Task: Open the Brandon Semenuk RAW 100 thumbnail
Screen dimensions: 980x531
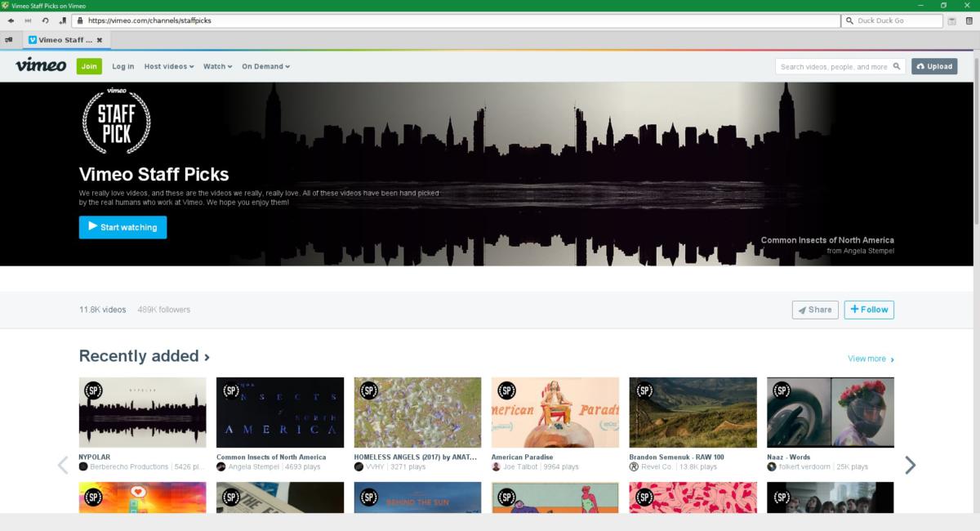Action: pyautogui.click(x=693, y=413)
